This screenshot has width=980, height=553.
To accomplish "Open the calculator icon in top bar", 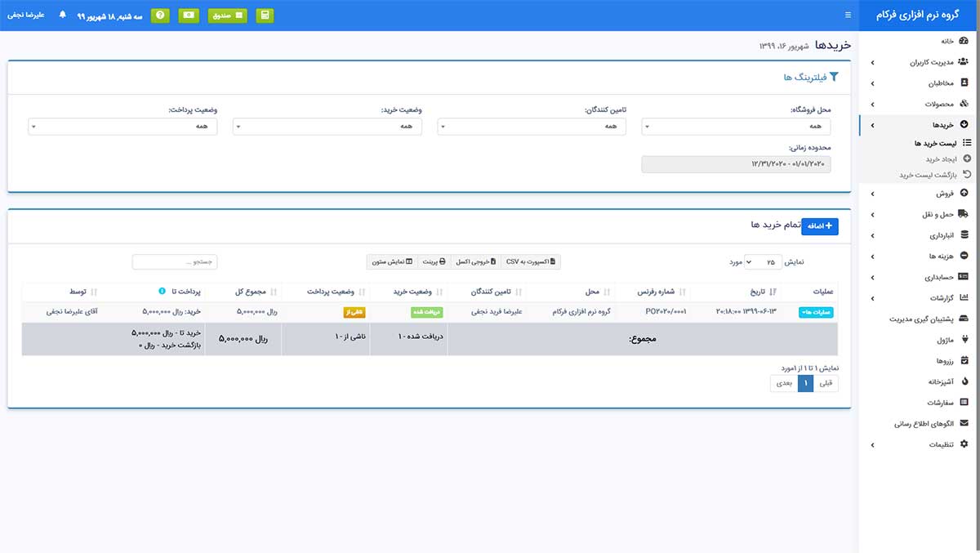I will (265, 16).
